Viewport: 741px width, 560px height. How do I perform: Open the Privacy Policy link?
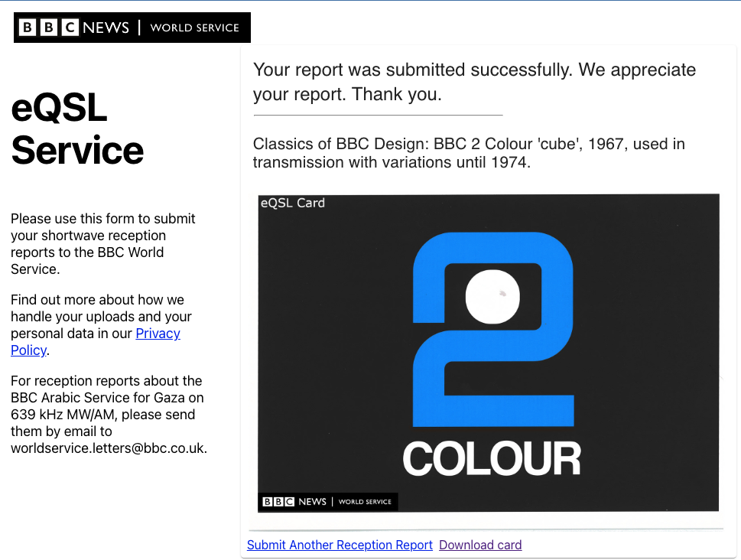click(x=158, y=334)
